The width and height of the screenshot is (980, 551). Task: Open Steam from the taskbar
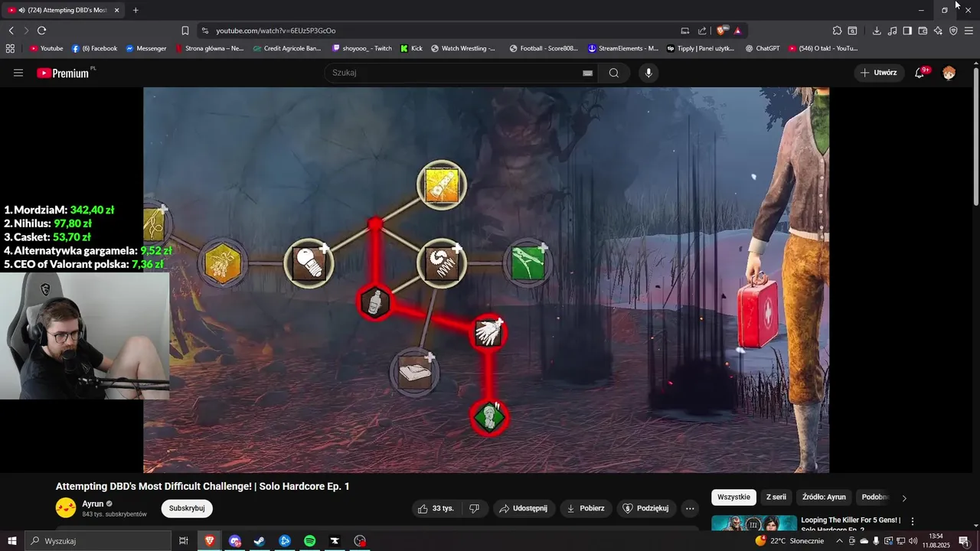click(x=260, y=541)
